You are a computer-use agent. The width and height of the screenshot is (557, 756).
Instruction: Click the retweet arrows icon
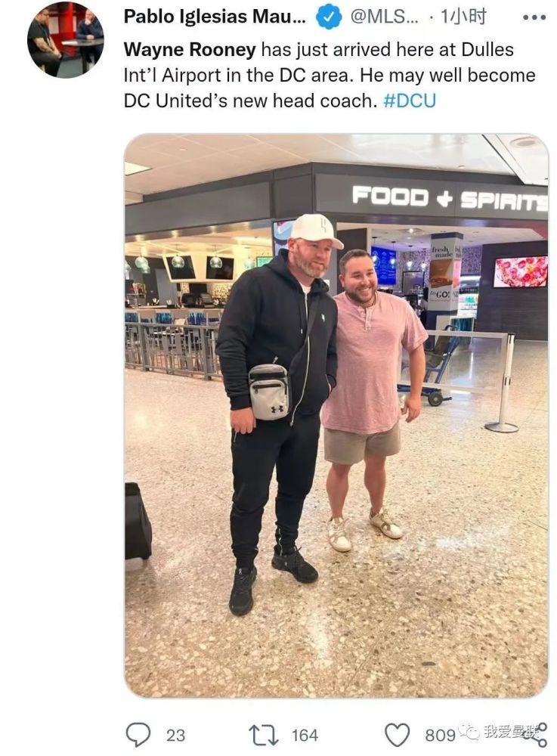pyautogui.click(x=264, y=736)
